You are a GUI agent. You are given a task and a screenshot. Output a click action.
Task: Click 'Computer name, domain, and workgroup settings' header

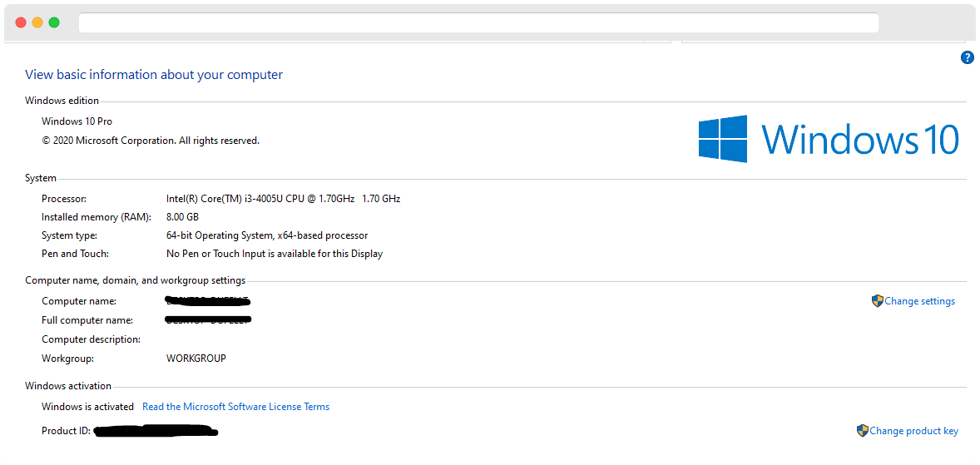click(x=135, y=280)
